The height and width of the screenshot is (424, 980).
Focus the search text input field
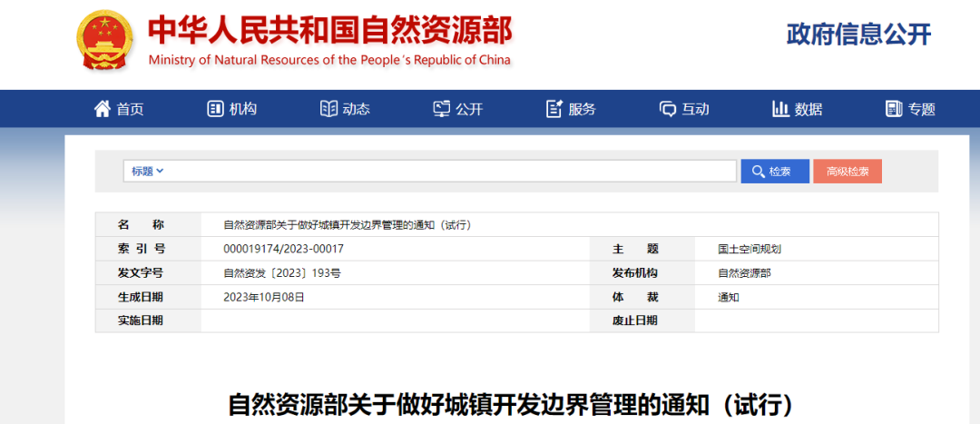449,171
